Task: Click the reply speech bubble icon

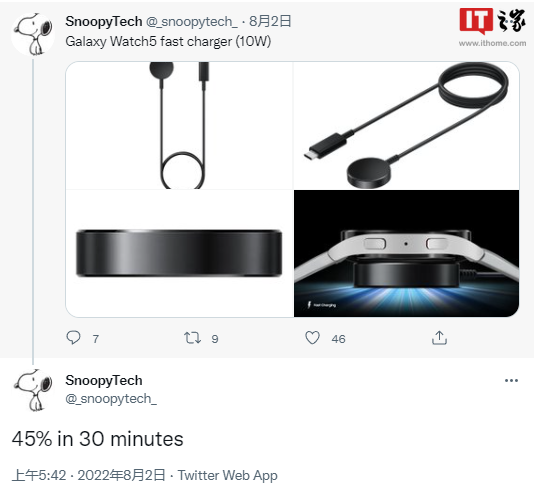Action: point(73,338)
